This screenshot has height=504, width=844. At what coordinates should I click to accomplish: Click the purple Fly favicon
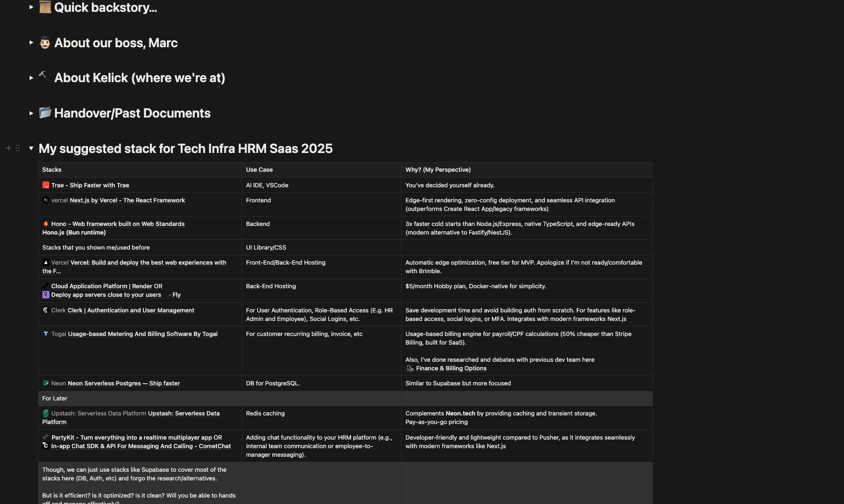[x=46, y=295]
